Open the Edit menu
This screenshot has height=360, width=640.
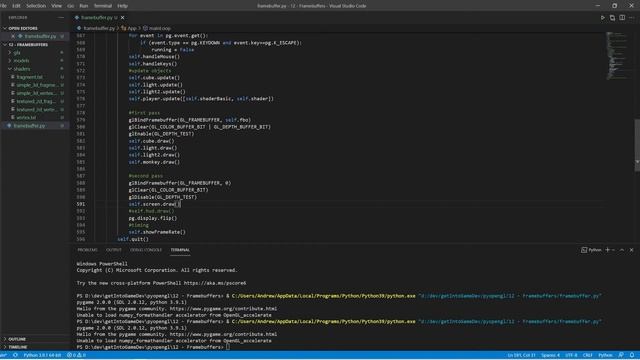click(16, 6)
